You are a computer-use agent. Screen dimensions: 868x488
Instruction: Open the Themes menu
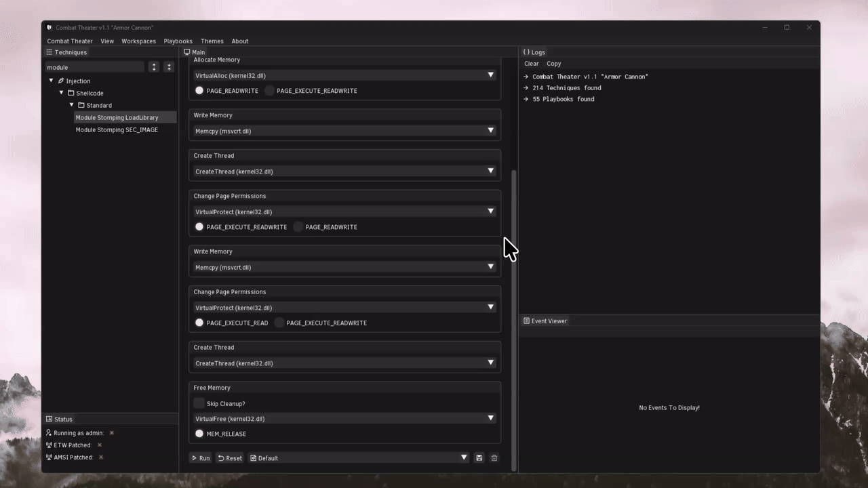[212, 41]
